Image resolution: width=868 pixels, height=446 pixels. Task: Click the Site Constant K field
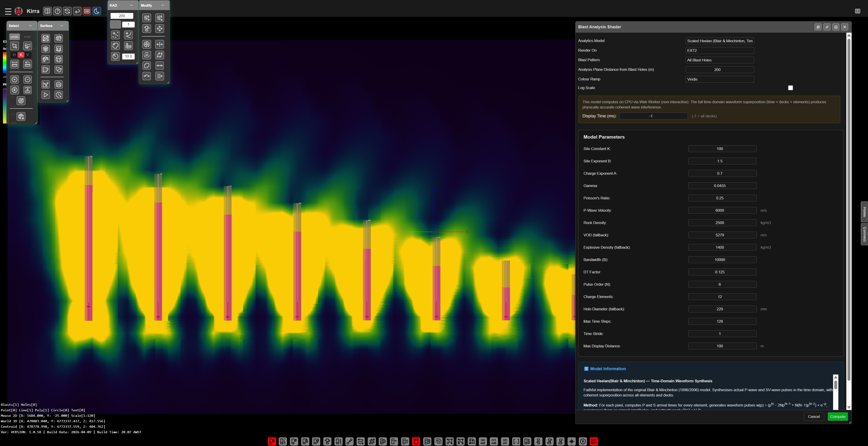pos(722,149)
